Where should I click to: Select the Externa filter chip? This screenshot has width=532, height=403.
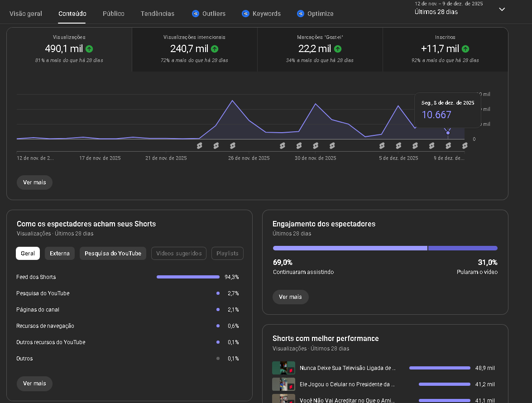(60, 254)
